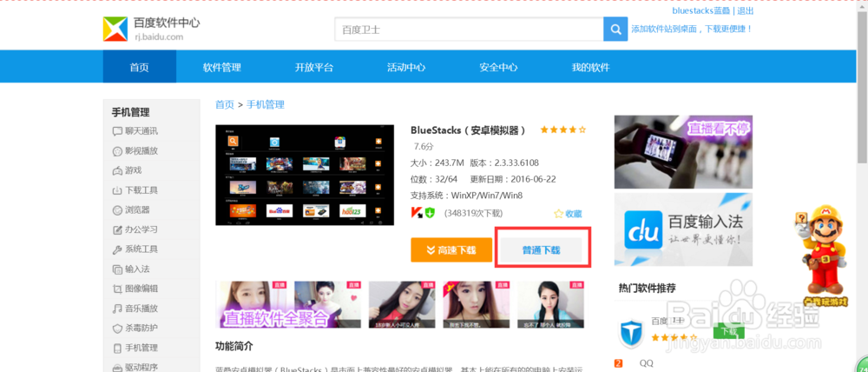868x372 pixels.
Task: Open the 百度输入法 advertisement banner
Action: coord(683,229)
